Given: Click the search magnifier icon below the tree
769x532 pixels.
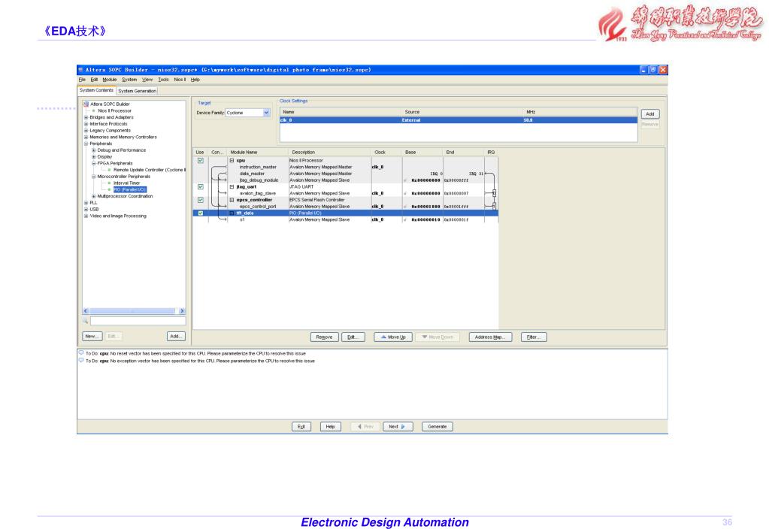Looking at the screenshot, I should 86,321.
